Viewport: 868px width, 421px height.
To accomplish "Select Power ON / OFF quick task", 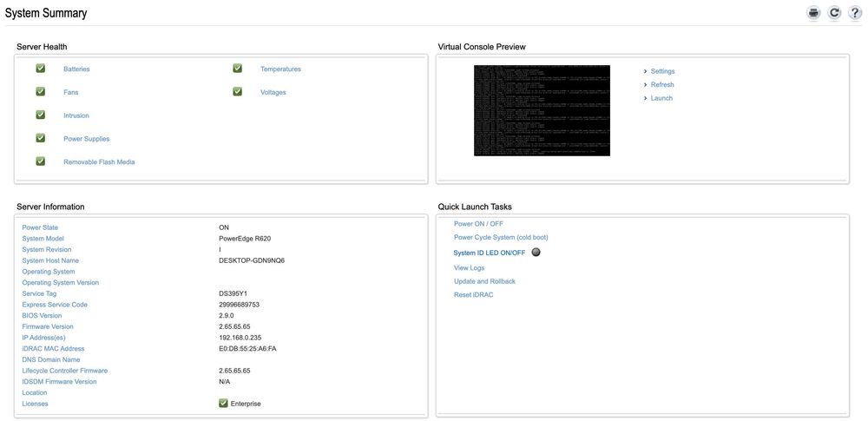I will [x=478, y=224].
